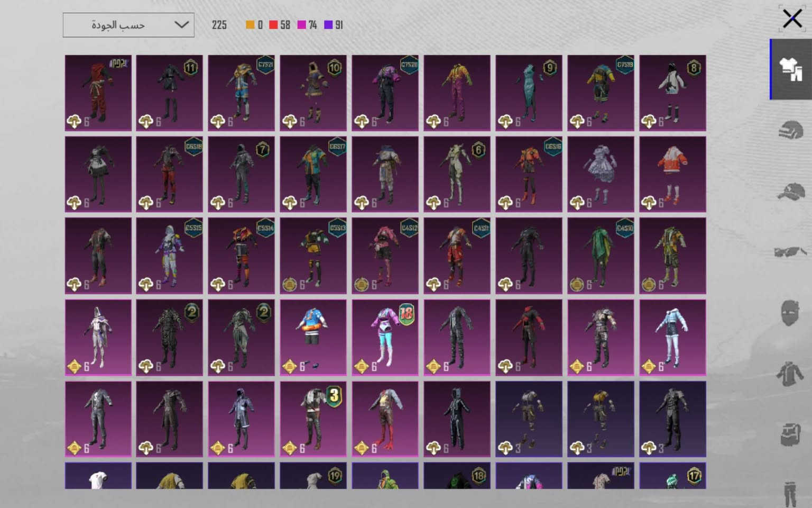The width and height of the screenshot is (812, 508).
Task: Select the outfit marked with badge 3
Action: tap(313, 419)
